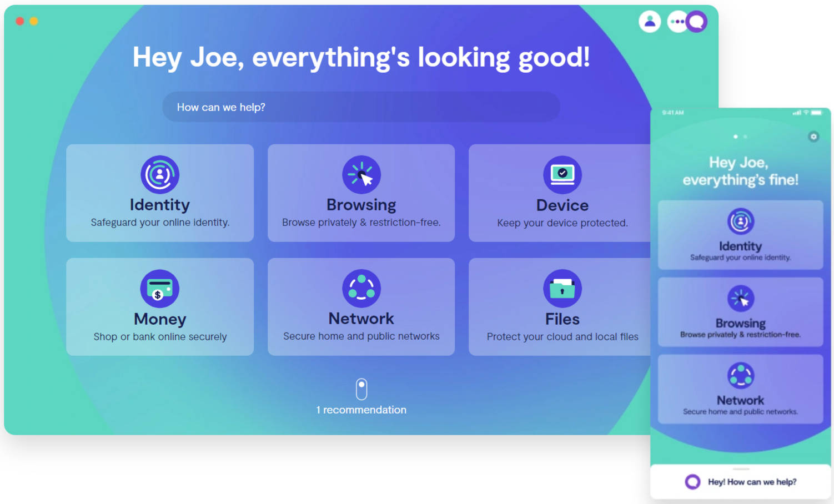834x504 pixels.
Task: Tap the mobile Identity card
Action: tap(740, 235)
